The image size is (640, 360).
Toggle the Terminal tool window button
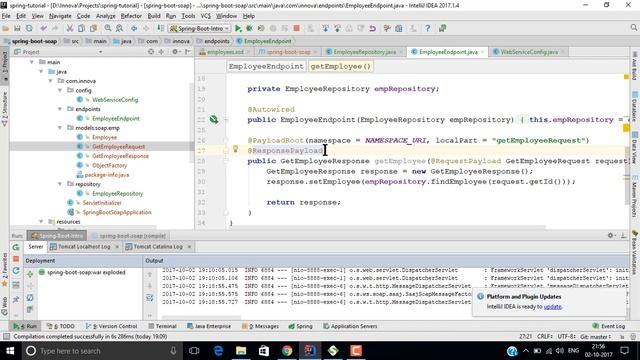162,326
